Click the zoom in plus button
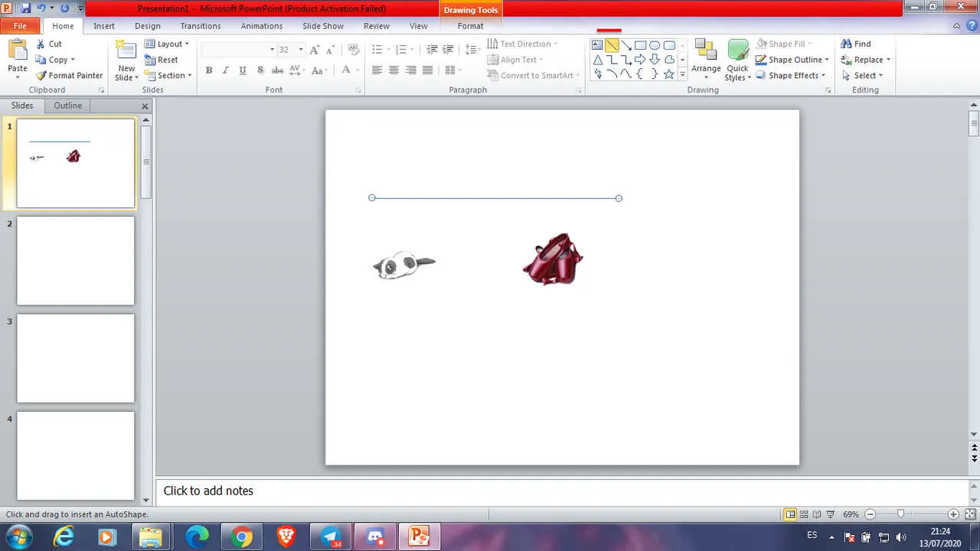The image size is (980, 551). tap(953, 514)
